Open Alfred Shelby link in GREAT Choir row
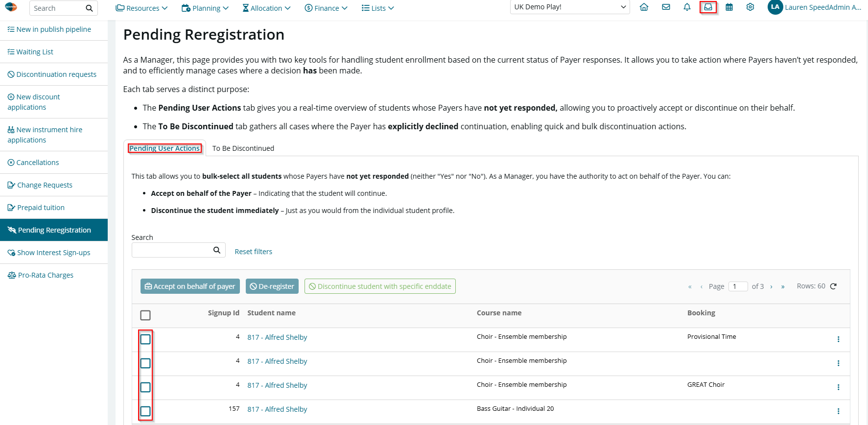Viewport: 868px width, 425px height. (x=277, y=385)
